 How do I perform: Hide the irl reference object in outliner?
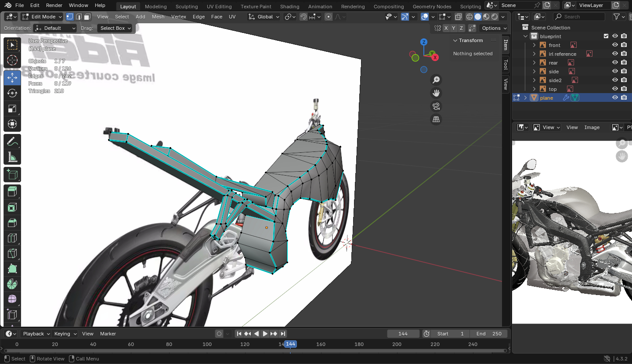pyautogui.click(x=615, y=54)
